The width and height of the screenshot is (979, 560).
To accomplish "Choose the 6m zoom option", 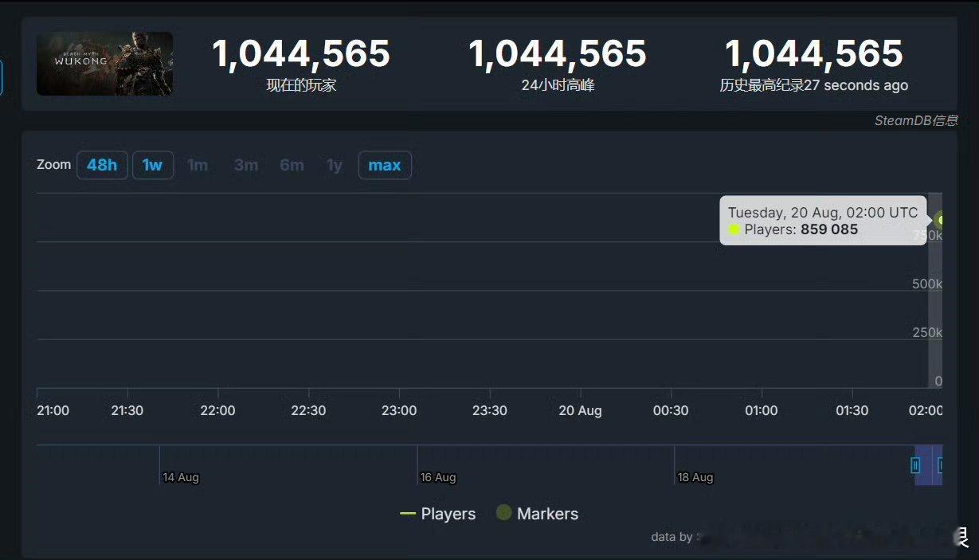I will (x=292, y=165).
